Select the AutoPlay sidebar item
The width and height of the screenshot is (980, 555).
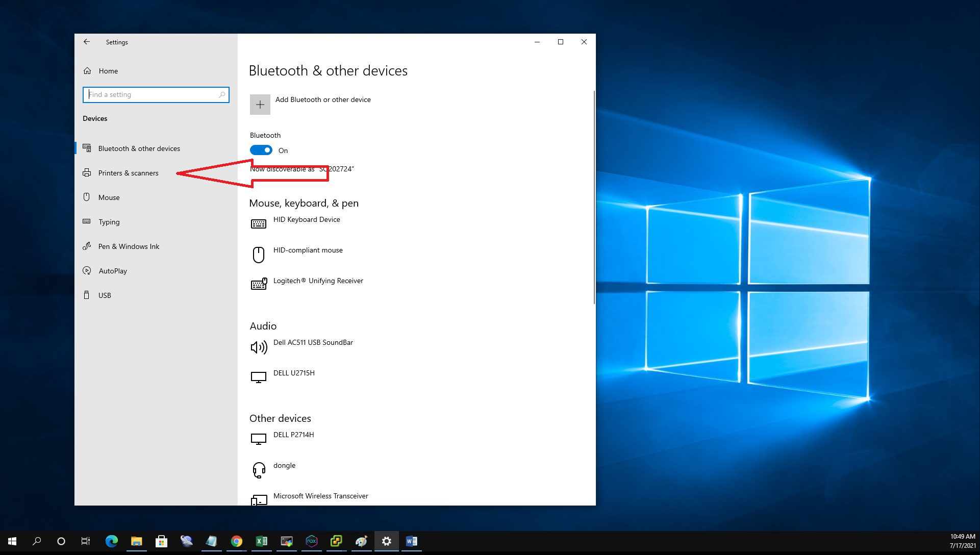coord(113,271)
